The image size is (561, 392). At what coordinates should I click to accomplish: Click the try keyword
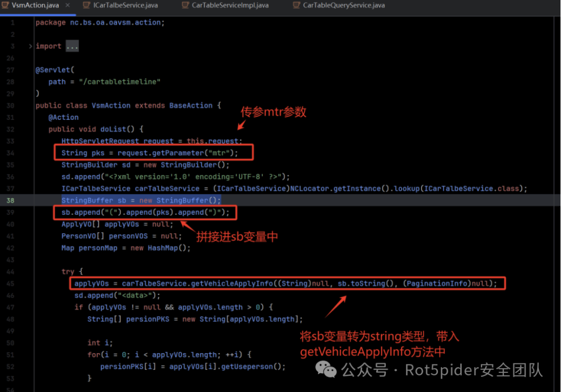click(68, 272)
